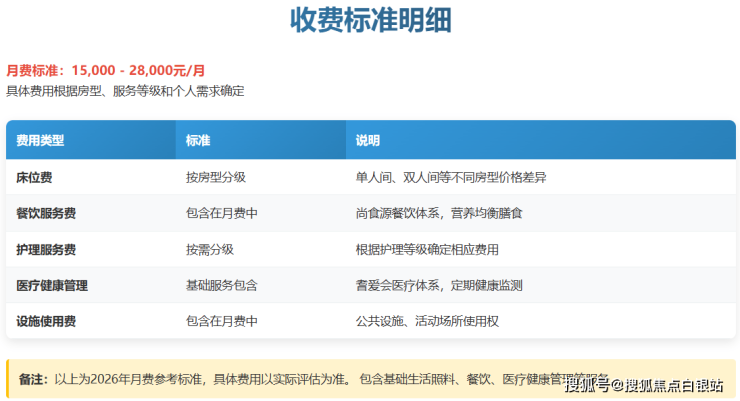Select the 医疗健康管理 row label
The image size is (740, 401).
[53, 285]
